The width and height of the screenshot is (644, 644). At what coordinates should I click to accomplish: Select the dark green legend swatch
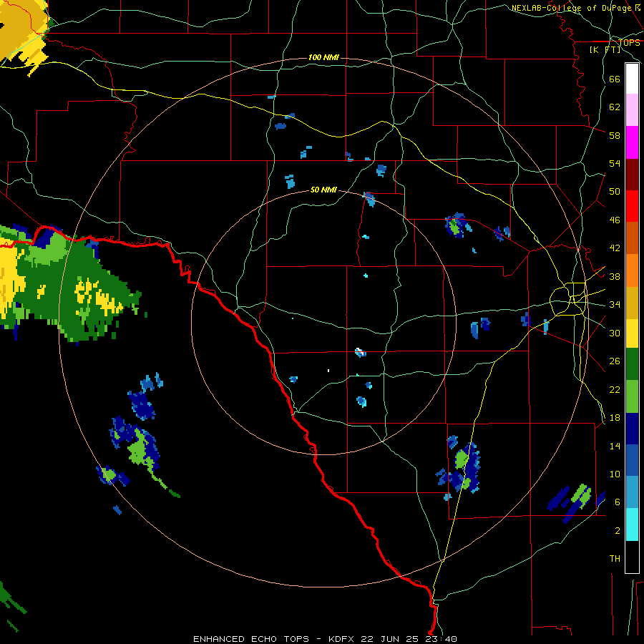point(632,364)
